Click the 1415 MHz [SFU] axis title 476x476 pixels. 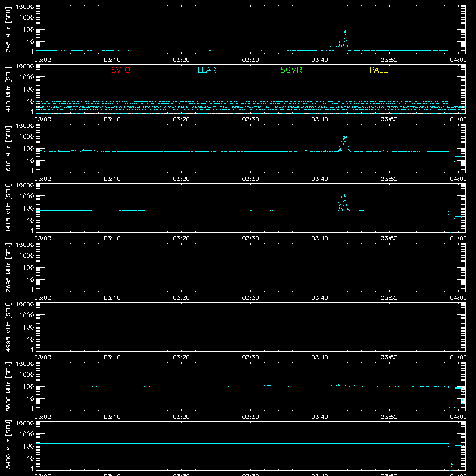point(8,208)
